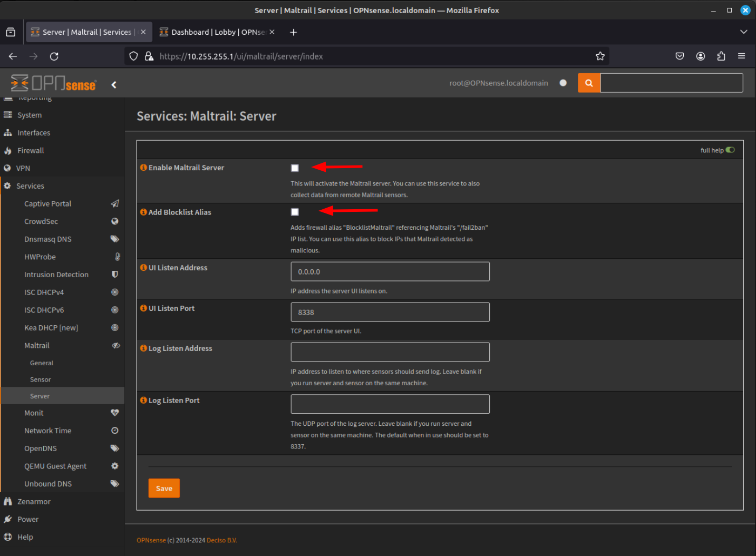Image resolution: width=756 pixels, height=556 pixels.
Task: Click the info icon beside UI Listen Address
Action: 143,268
